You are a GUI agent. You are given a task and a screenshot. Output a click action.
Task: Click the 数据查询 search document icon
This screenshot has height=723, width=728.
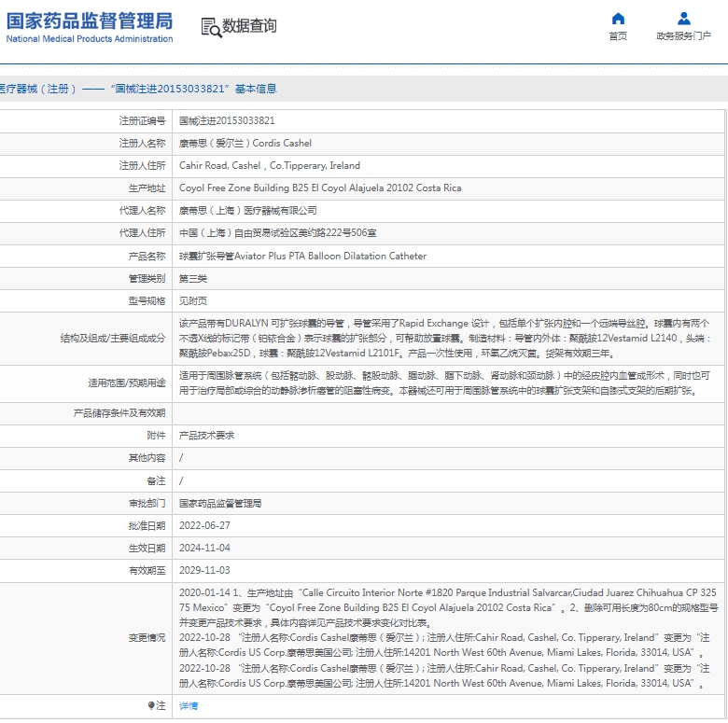click(x=211, y=27)
